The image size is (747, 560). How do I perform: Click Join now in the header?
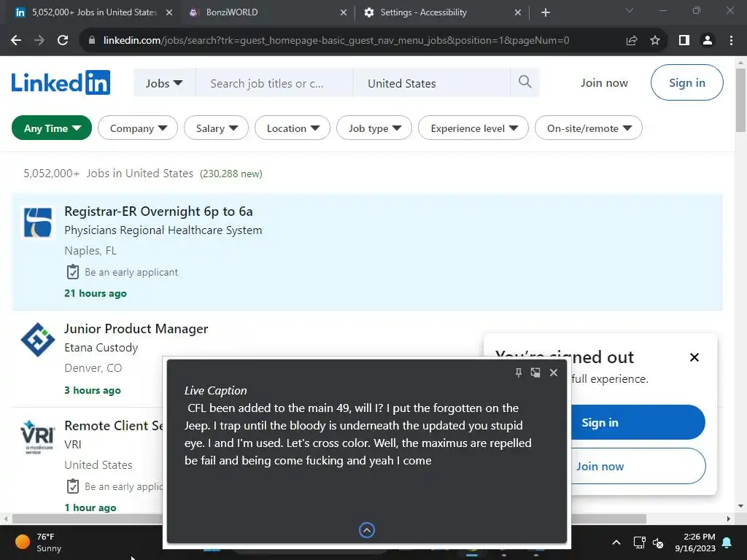pos(604,83)
